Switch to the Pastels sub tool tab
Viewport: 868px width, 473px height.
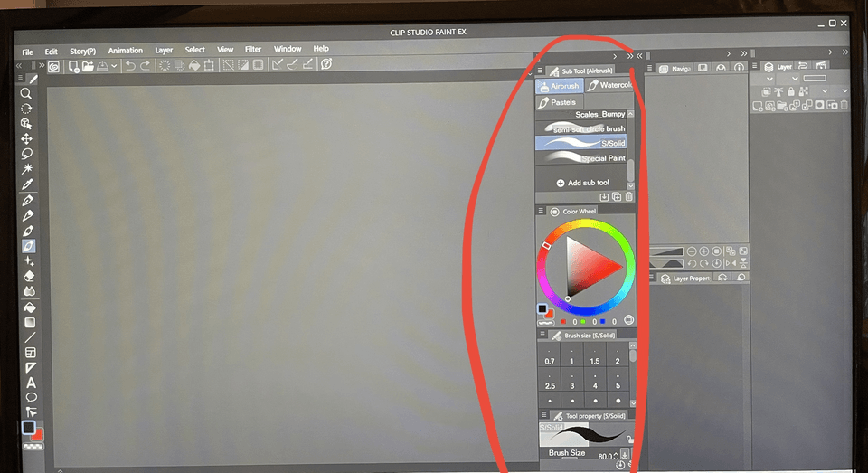[558, 102]
